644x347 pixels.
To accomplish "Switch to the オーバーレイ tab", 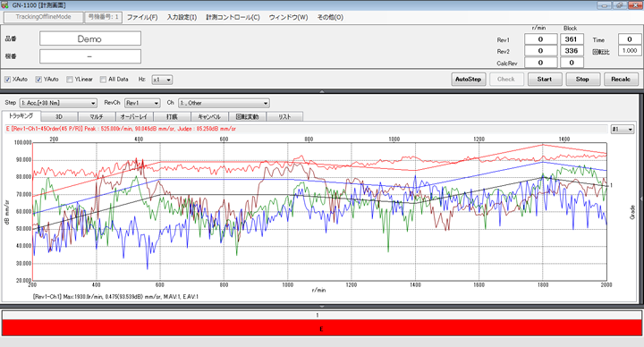I will point(134,116).
